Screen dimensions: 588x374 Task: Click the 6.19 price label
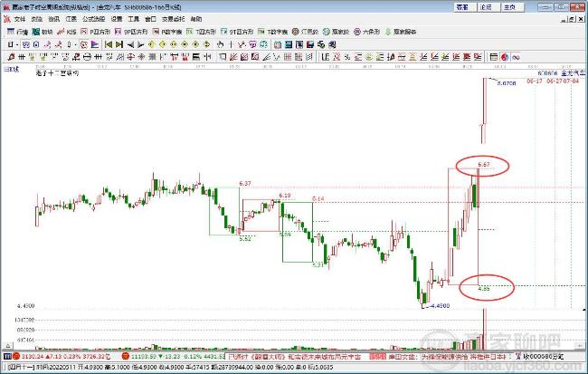point(285,196)
